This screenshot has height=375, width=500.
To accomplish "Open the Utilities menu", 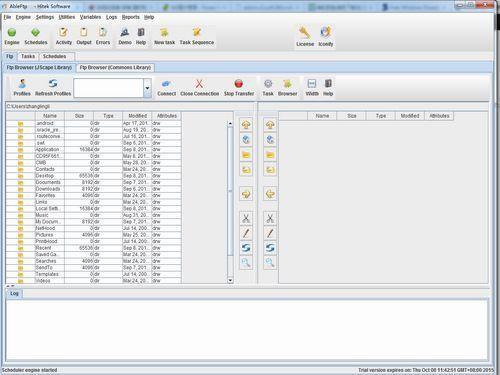I will point(67,17).
